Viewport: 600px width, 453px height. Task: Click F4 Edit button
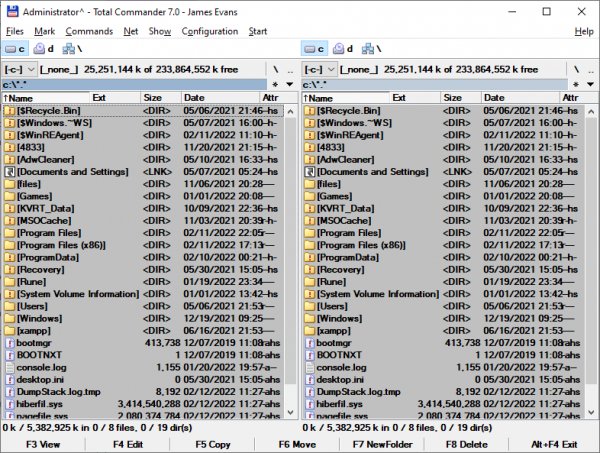pyautogui.click(x=128, y=445)
